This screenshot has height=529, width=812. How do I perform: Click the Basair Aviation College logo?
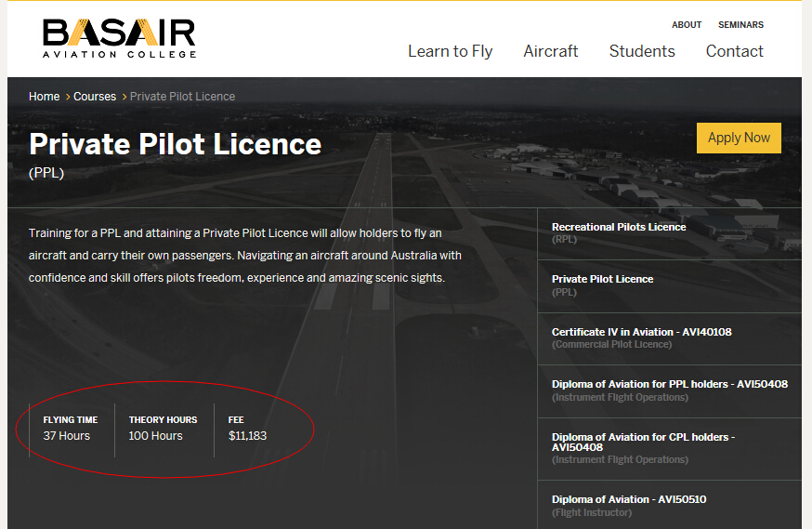coord(119,38)
